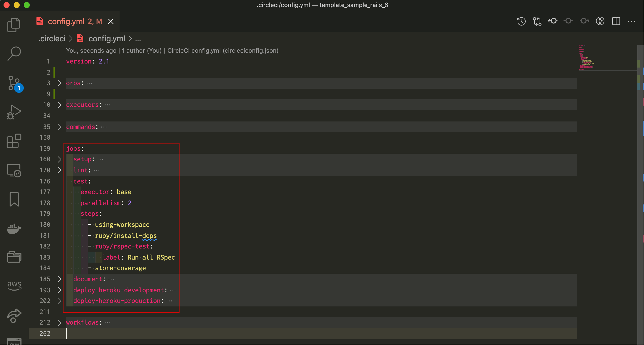Open the Bookmarks view

[14, 199]
